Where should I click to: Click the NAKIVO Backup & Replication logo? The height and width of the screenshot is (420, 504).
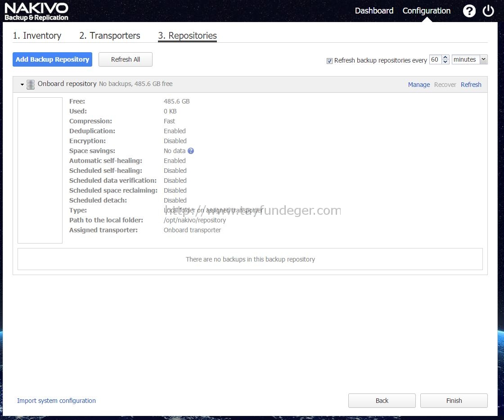click(36, 12)
